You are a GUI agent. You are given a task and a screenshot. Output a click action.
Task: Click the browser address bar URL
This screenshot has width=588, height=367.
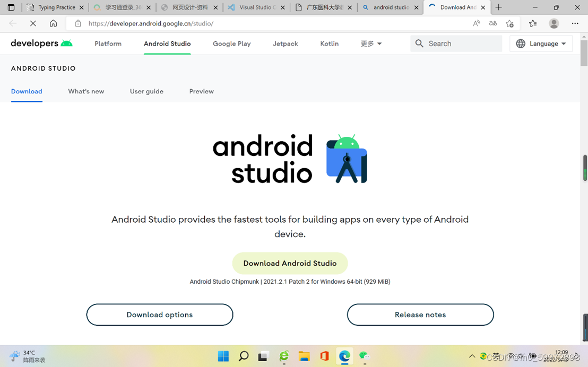coord(151,23)
